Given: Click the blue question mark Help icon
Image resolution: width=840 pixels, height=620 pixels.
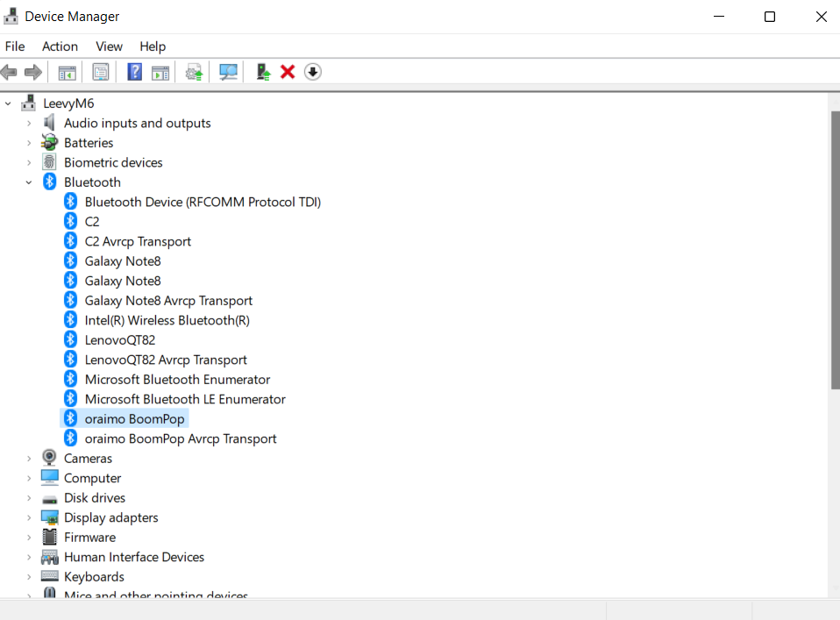Looking at the screenshot, I should tap(134, 72).
